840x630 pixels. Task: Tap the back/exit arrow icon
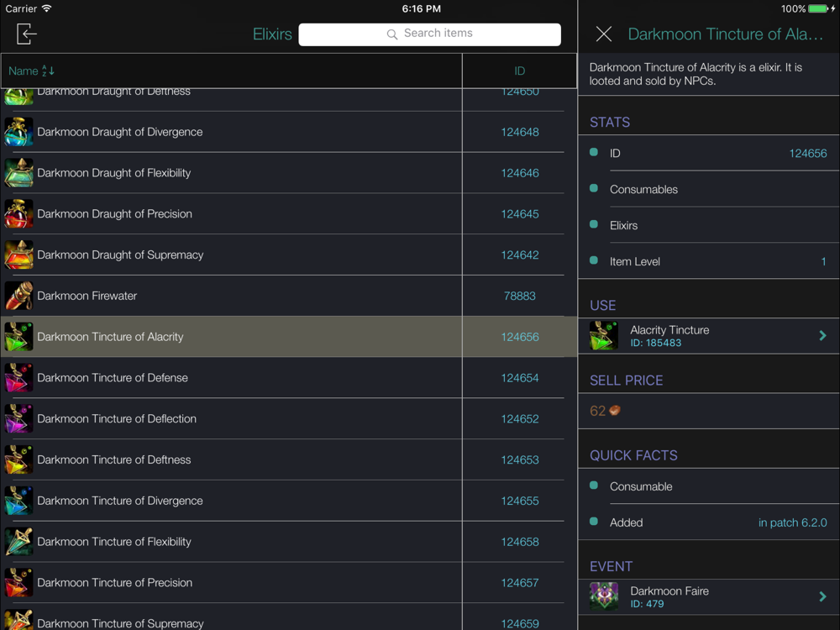[x=26, y=34]
